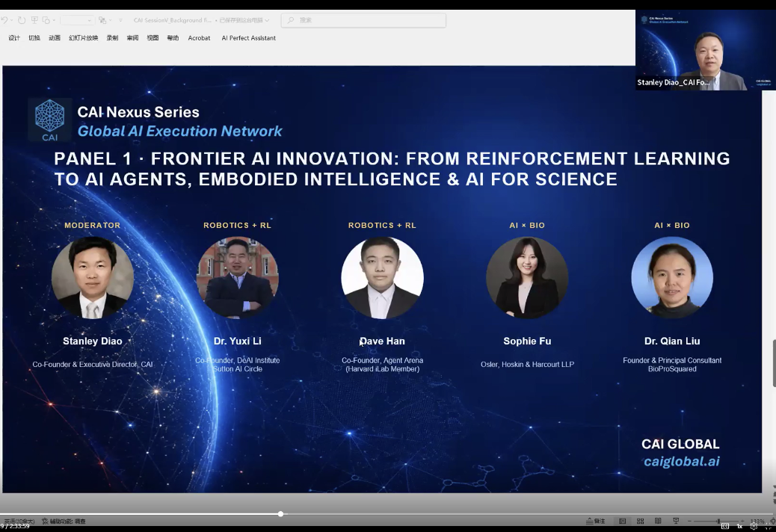Click the object arrange icon in toolbar
Viewport: 776px width, 532px height.
pyautogui.click(x=102, y=20)
